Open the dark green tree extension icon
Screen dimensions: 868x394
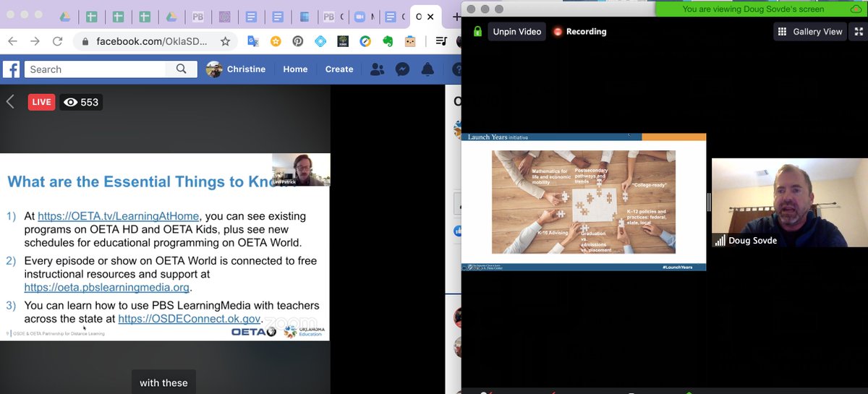(343, 42)
